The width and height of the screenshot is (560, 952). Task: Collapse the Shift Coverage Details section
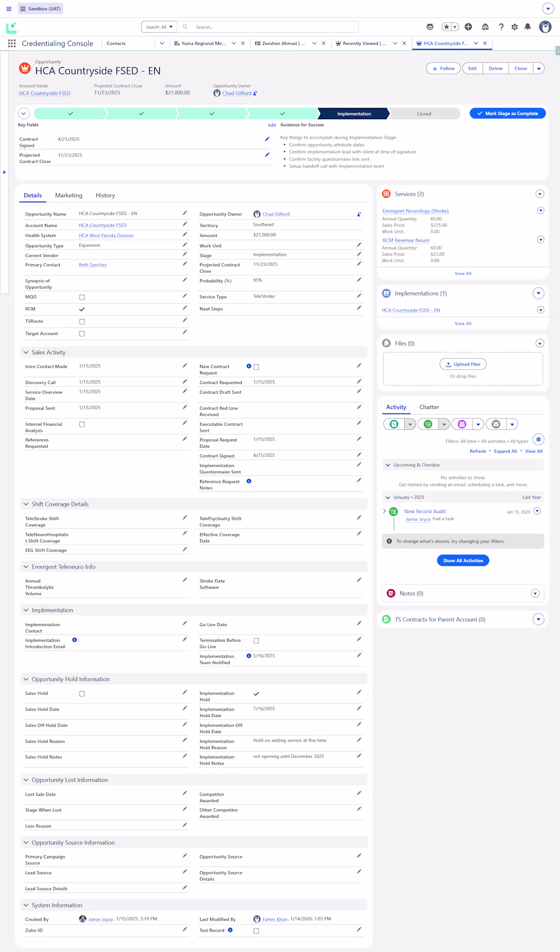tap(26, 504)
